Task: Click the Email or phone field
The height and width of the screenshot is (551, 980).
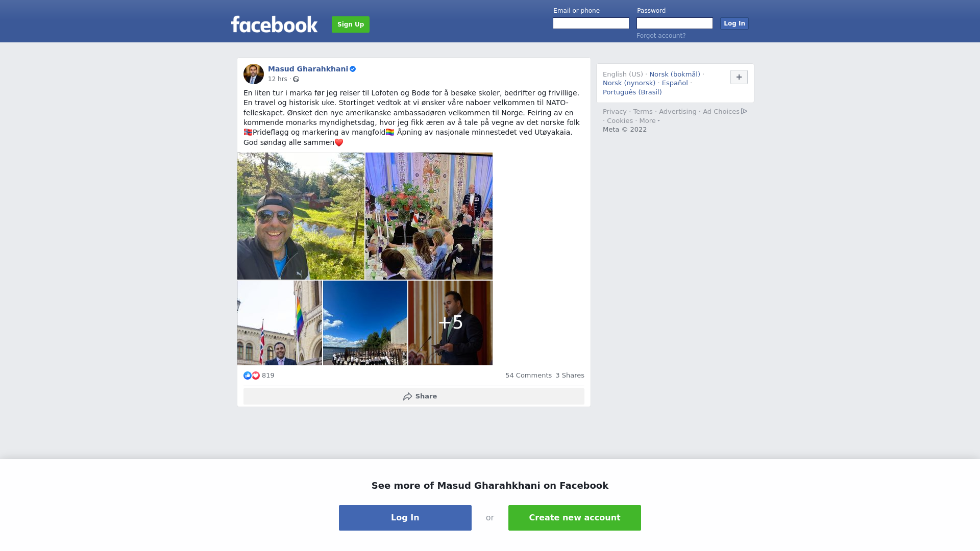Action: 591,23
